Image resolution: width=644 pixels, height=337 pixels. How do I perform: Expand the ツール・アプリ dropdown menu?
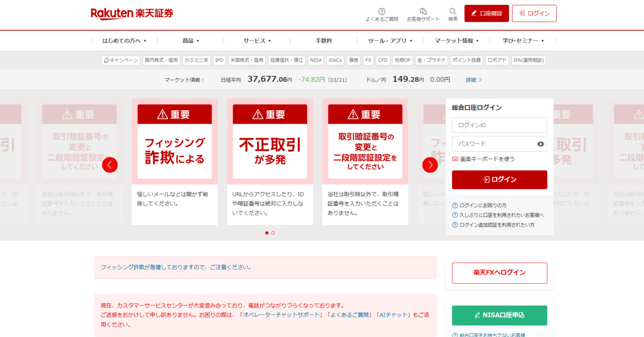(x=390, y=41)
